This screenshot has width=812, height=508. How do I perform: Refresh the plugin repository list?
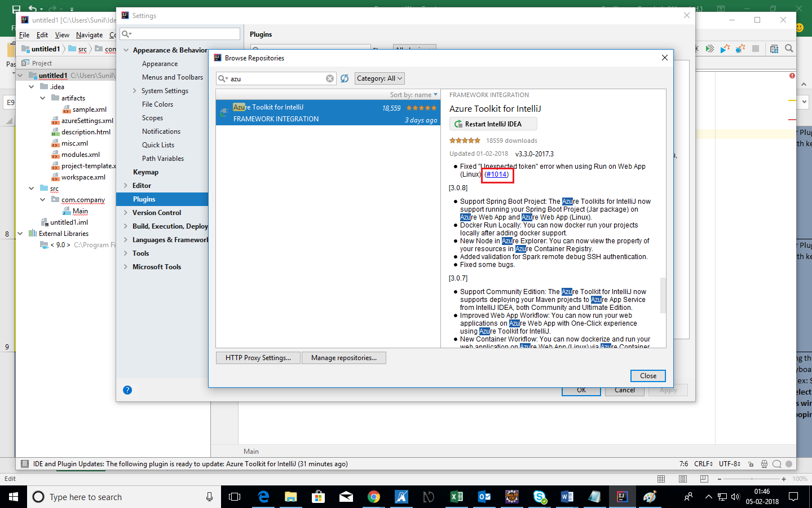[x=345, y=78]
